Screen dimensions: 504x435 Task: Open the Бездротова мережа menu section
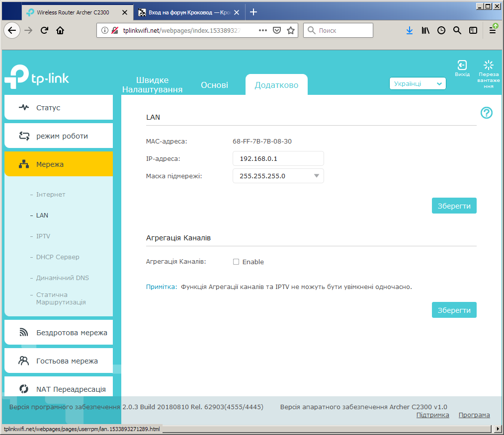tap(59, 333)
